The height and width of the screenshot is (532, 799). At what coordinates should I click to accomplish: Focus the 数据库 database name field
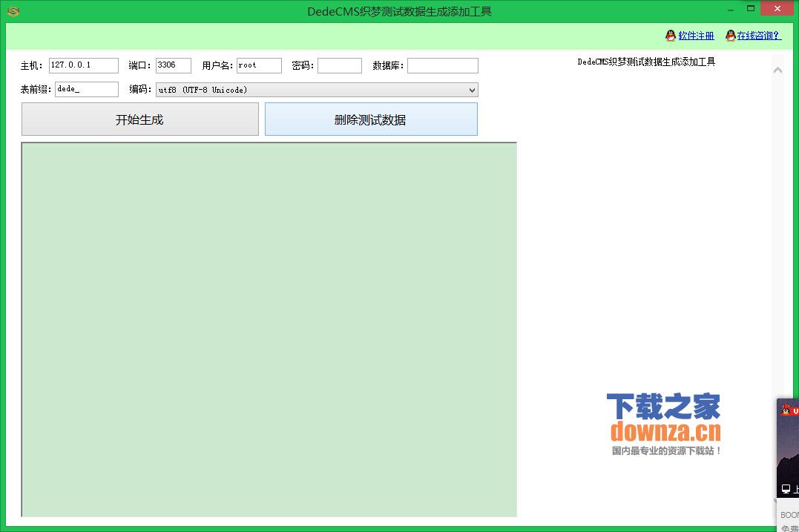[442, 65]
